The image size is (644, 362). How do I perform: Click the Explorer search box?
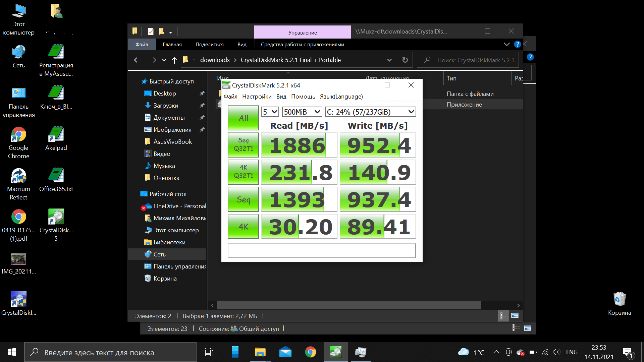point(468,60)
